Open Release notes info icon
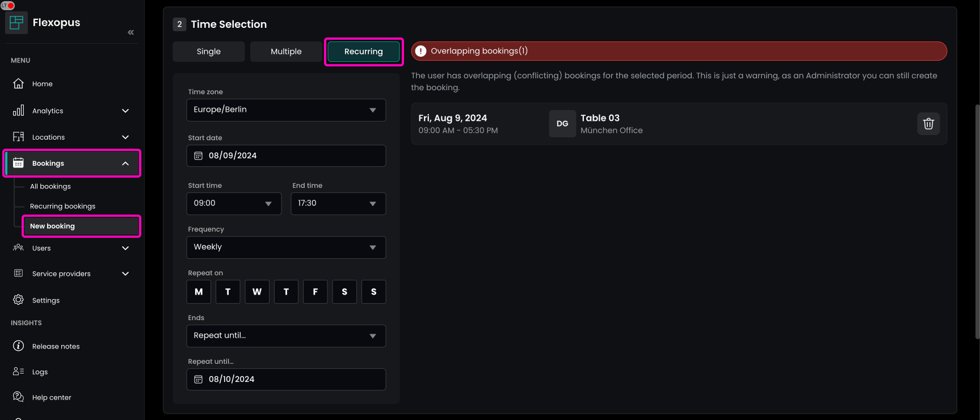 [x=19, y=346]
